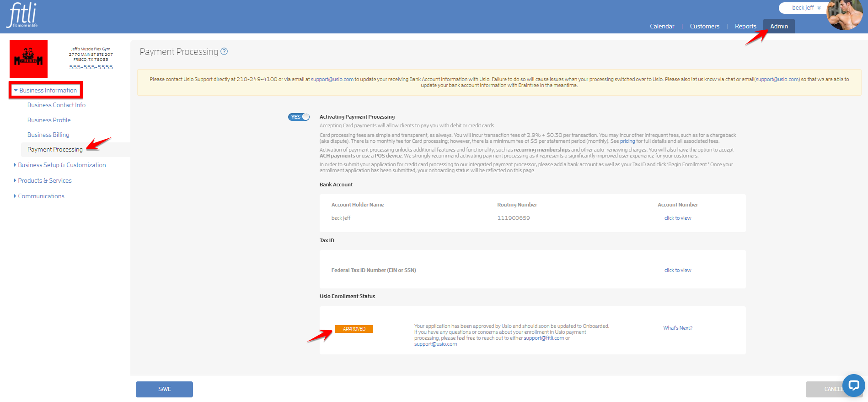The height and width of the screenshot is (402, 868).
Task: Select the Admin tab
Action: coord(779,26)
